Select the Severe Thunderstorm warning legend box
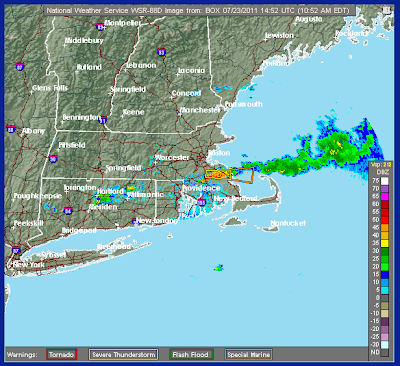Image resolution: width=400 pixels, height=366 pixels. pyautogui.click(x=123, y=354)
